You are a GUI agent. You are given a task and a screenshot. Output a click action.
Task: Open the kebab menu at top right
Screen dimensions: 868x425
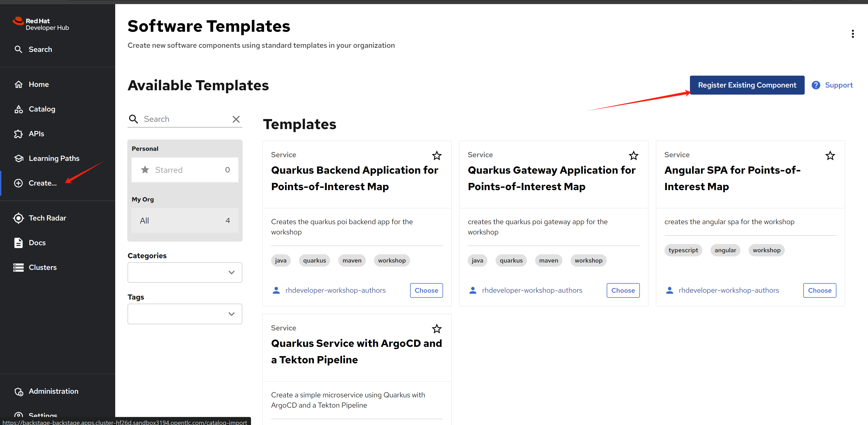tap(852, 34)
